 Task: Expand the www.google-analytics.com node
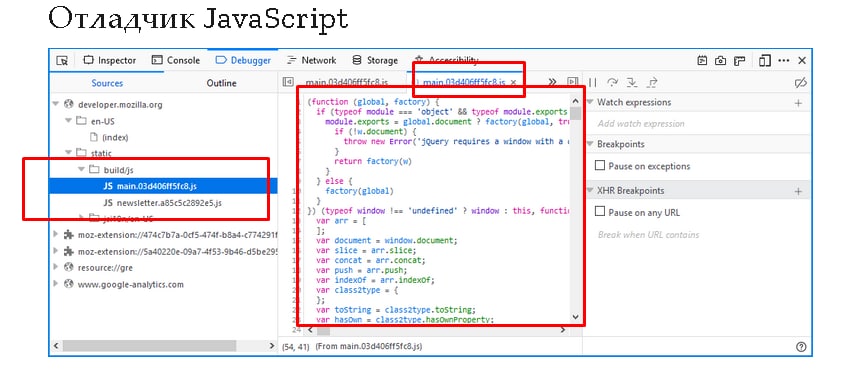pos(55,284)
